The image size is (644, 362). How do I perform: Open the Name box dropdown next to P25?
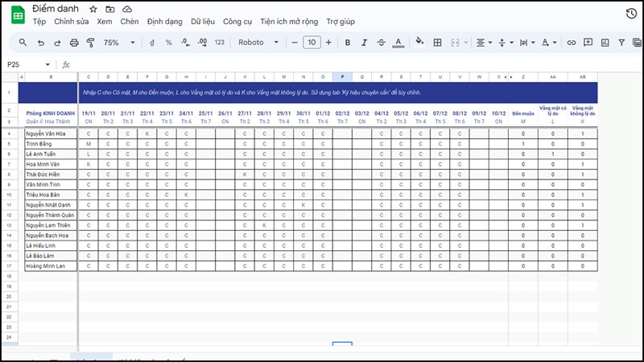[x=47, y=64]
